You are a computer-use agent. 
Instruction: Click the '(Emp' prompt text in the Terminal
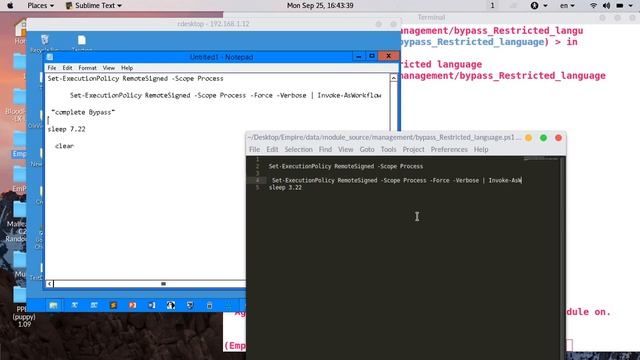pyautogui.click(x=235, y=346)
